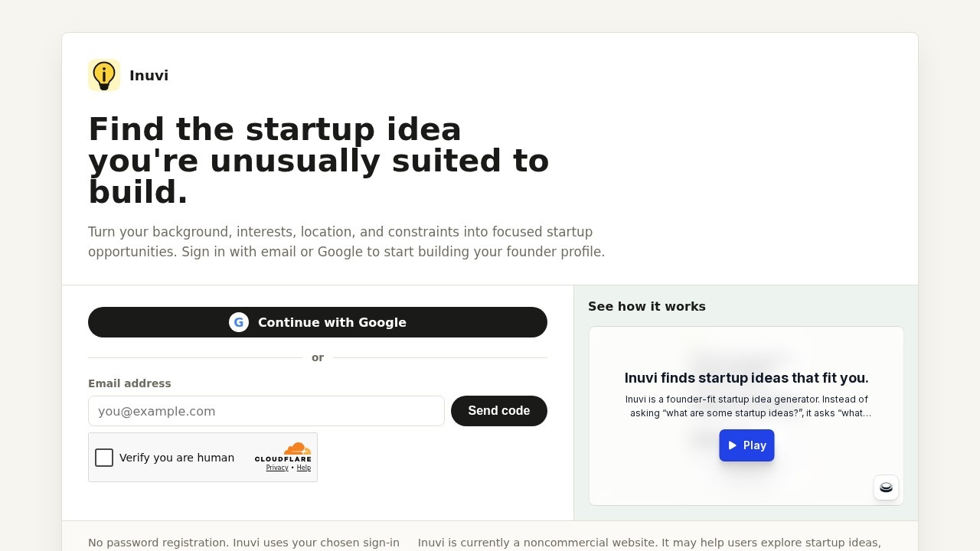Image resolution: width=980 pixels, height=551 pixels.
Task: Click the yellow lightbulb Inuvi logo
Action: [x=104, y=75]
